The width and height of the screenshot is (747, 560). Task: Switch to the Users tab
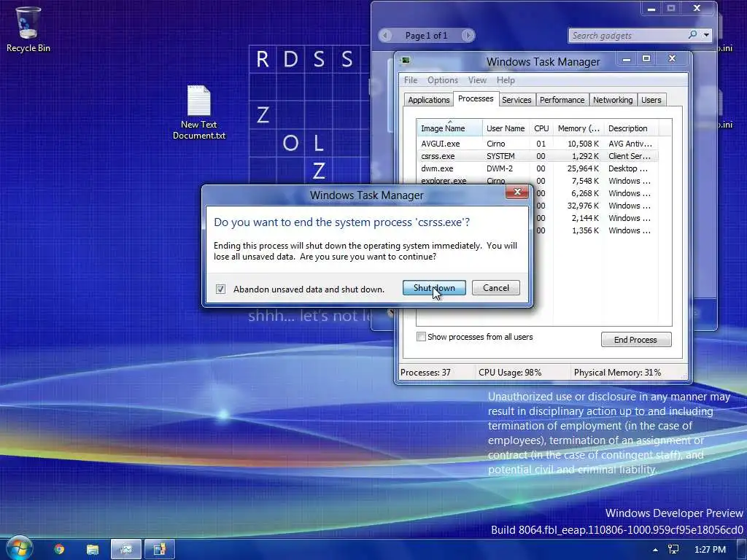tap(651, 99)
